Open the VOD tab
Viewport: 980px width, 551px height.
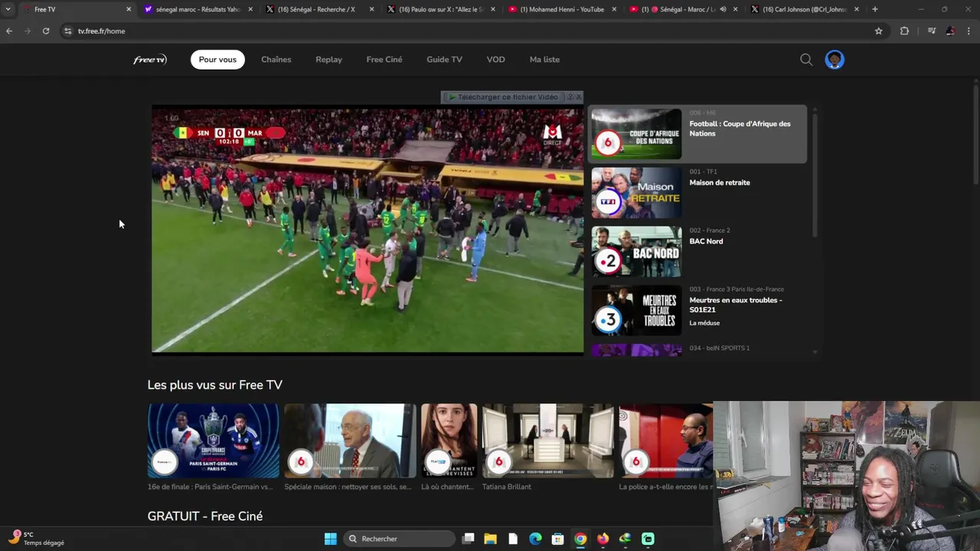click(x=495, y=60)
